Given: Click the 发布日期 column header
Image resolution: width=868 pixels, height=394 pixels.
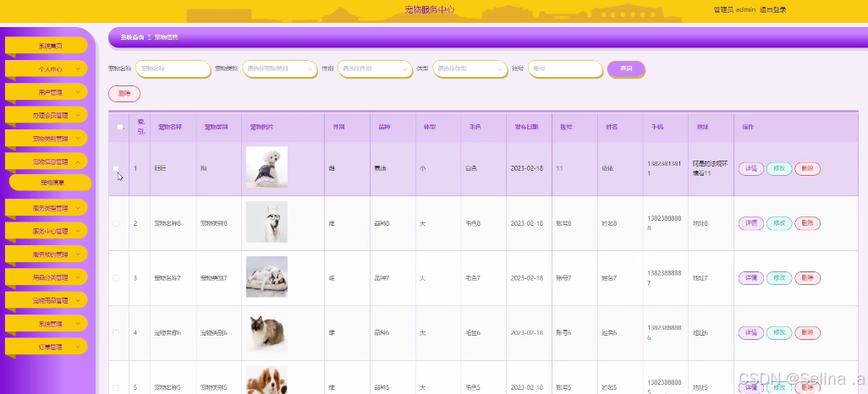Looking at the screenshot, I should click(526, 128).
